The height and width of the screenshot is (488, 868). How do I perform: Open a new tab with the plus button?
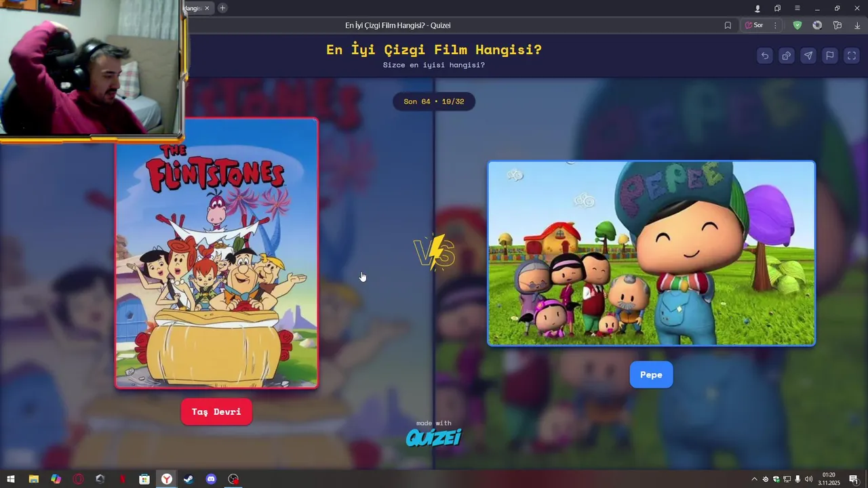(222, 8)
